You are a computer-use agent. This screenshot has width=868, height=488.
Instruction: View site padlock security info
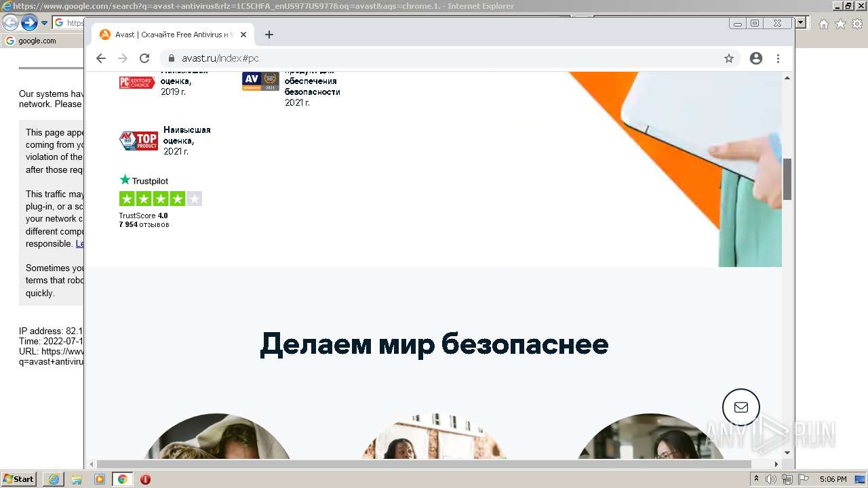tap(171, 58)
